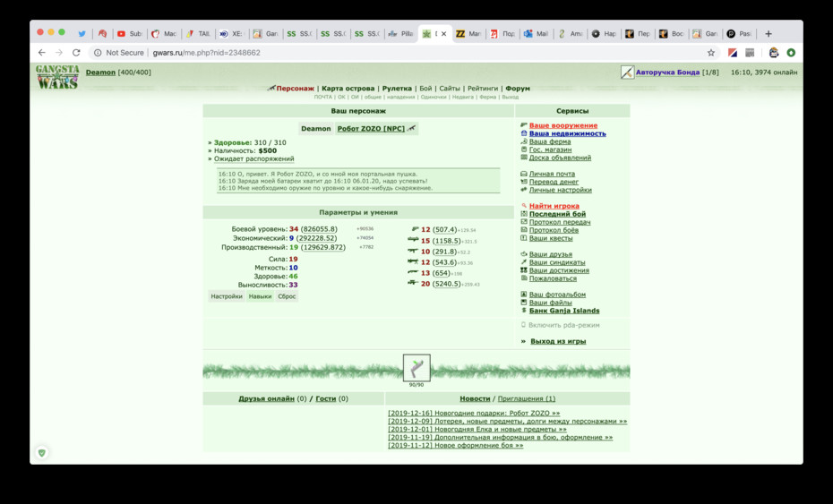Click the economic experience value 292228.52
The image size is (833, 504).
316,238
